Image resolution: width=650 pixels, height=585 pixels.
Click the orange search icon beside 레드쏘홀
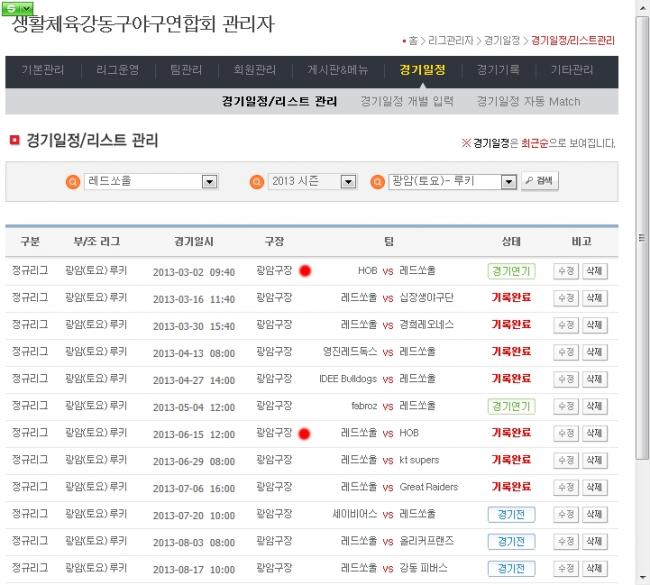(x=73, y=182)
